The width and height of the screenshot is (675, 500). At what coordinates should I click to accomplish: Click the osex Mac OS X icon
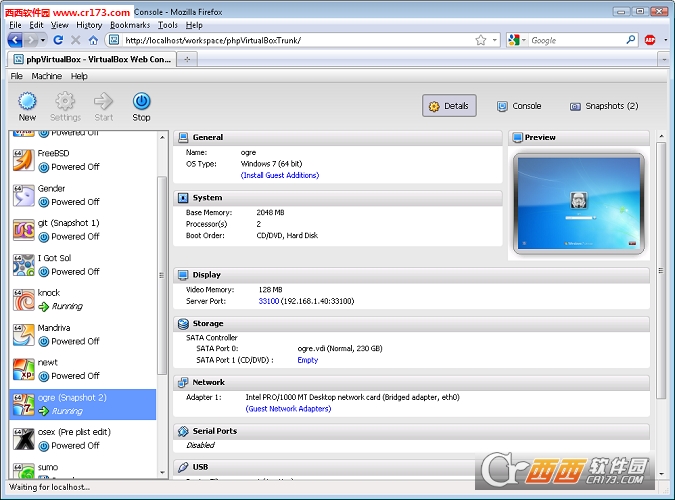point(23,439)
